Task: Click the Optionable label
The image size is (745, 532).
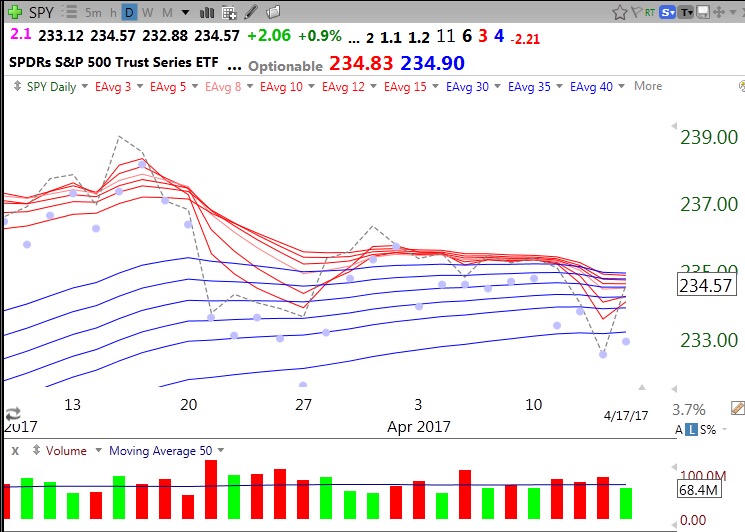Action: (x=285, y=66)
